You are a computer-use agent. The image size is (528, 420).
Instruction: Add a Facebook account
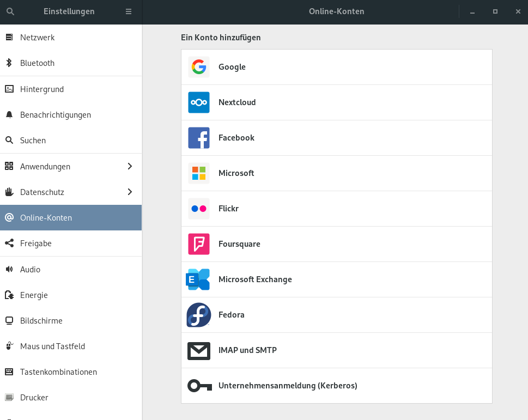click(337, 138)
